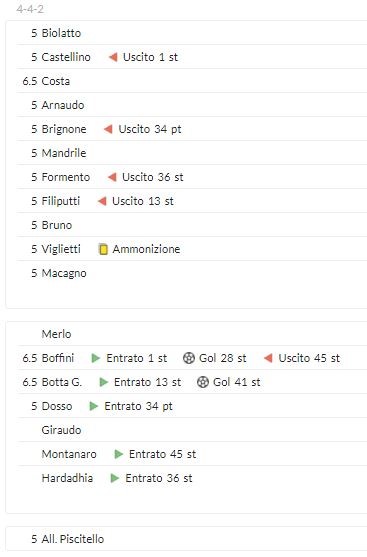The height and width of the screenshot is (557, 367).
Task: Click the green entry arrow beside Hardadhia
Action: [115, 478]
